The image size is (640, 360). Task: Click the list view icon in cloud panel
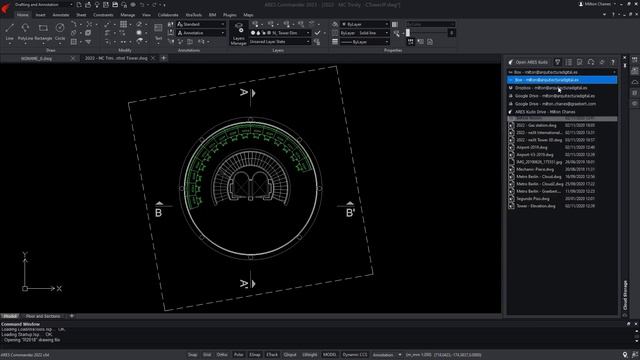click(569, 62)
